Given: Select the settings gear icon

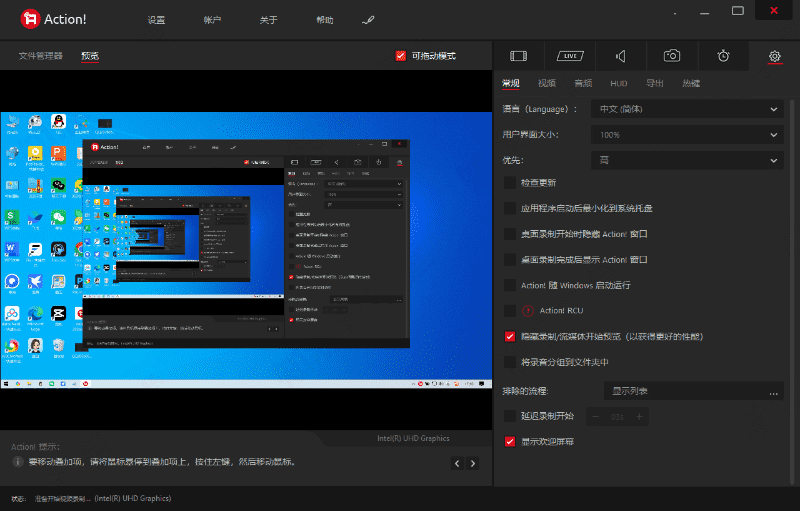Looking at the screenshot, I should coord(774,56).
